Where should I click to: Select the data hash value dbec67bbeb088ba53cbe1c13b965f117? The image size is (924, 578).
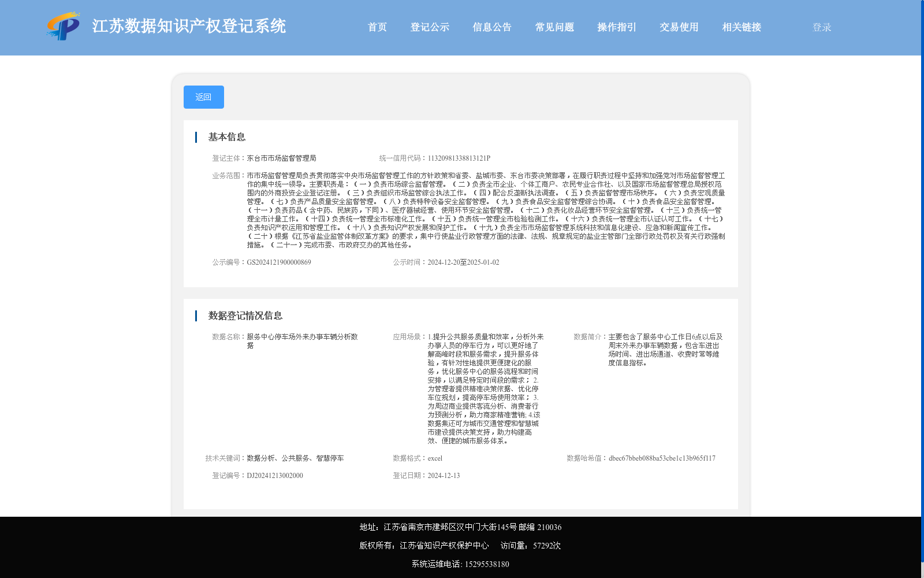click(662, 458)
